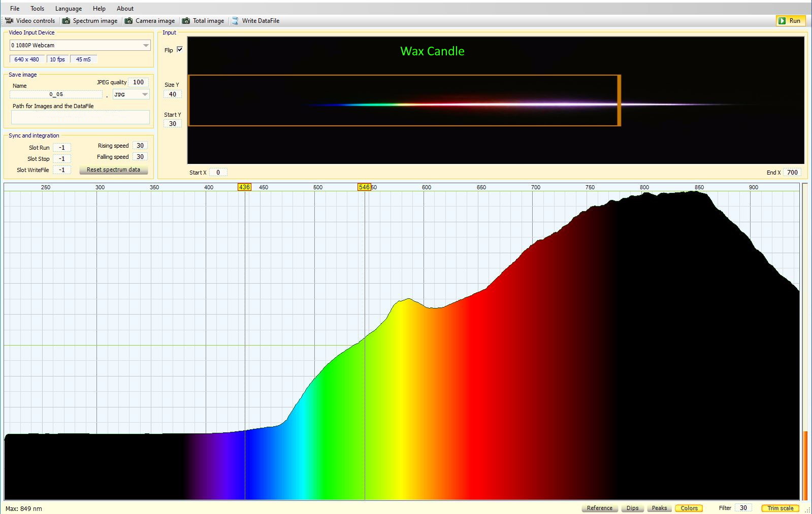Click the orange vertical level bar at right
Viewport: 812px width, 514px height.
pos(805,465)
